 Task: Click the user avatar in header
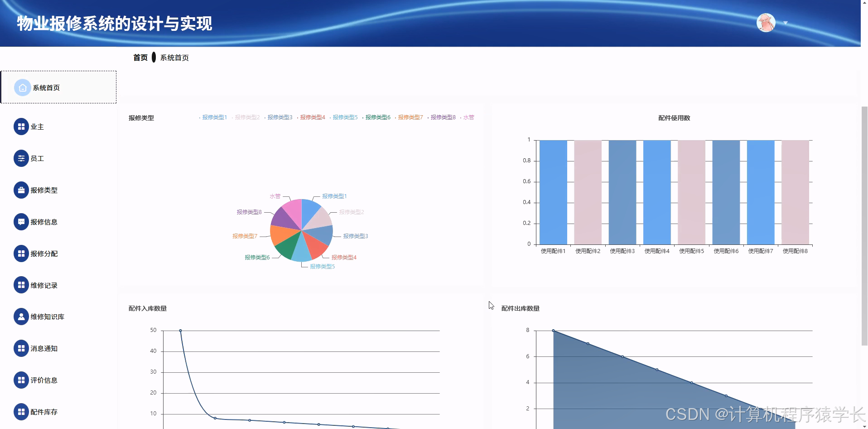tap(766, 23)
